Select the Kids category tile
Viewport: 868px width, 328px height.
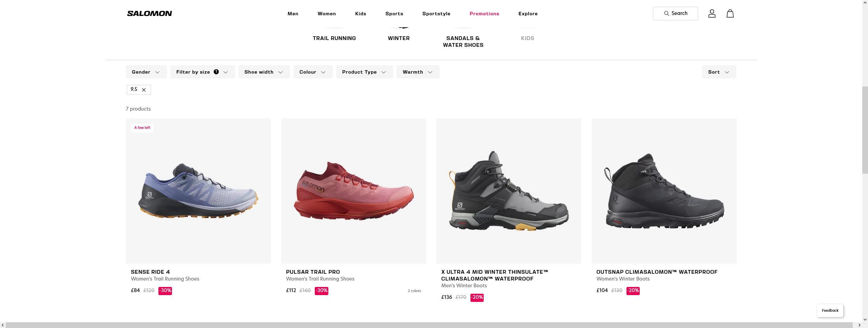tap(527, 38)
